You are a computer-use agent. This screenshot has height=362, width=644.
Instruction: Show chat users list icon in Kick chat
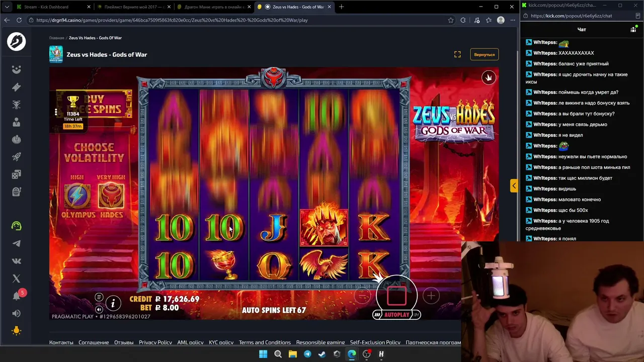pyautogui.click(x=633, y=30)
